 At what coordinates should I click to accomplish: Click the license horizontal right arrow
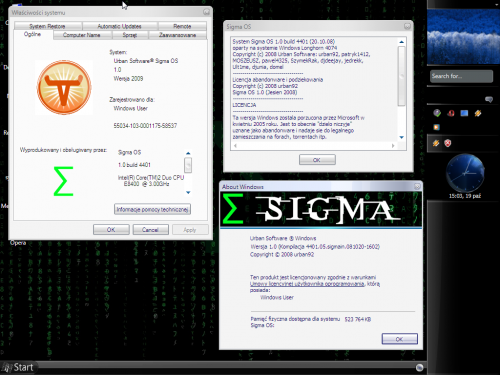click(x=393, y=146)
